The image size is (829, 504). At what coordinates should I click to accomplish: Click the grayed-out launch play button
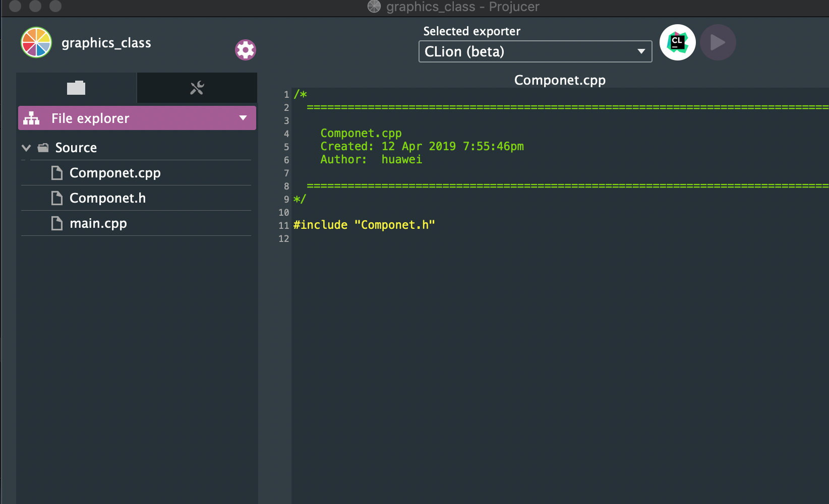[x=718, y=42]
